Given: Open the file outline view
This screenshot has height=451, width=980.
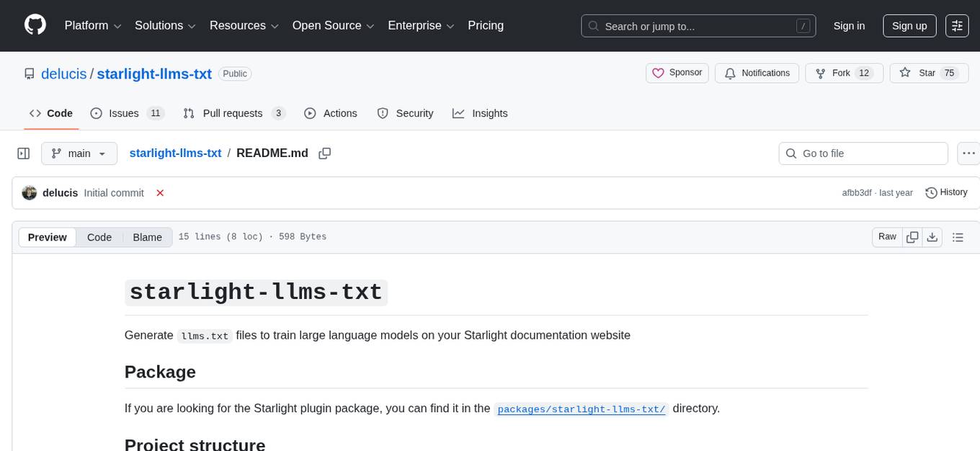Looking at the screenshot, I should click(958, 236).
